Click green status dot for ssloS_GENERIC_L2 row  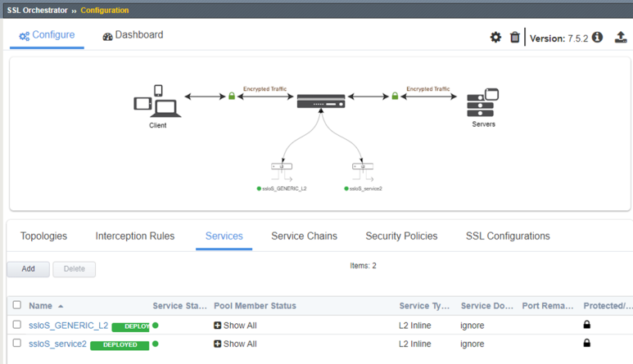[x=156, y=326]
